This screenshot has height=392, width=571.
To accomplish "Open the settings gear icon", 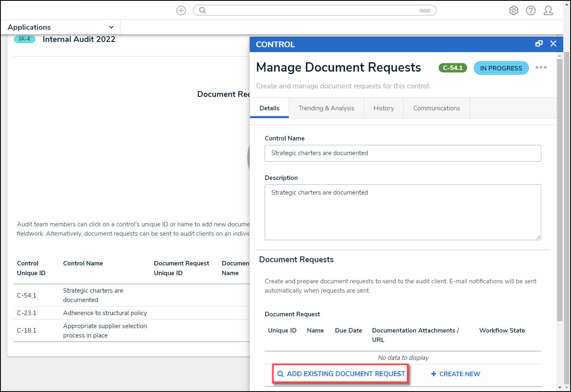I will tap(514, 11).
